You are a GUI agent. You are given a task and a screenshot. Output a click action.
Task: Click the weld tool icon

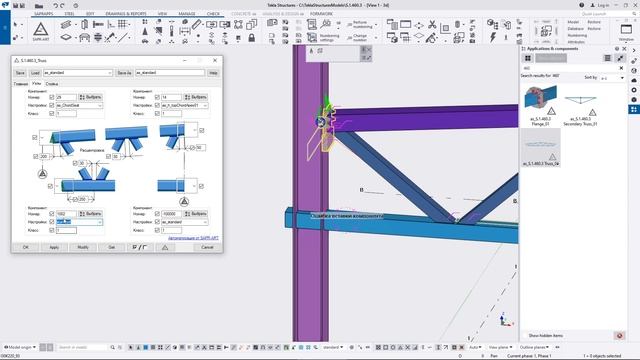click(x=109, y=38)
